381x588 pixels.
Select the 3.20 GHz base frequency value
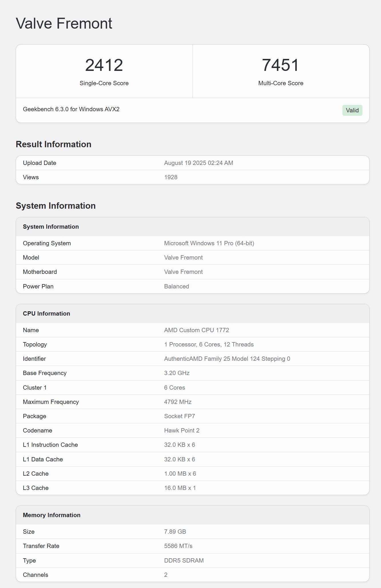pos(177,373)
